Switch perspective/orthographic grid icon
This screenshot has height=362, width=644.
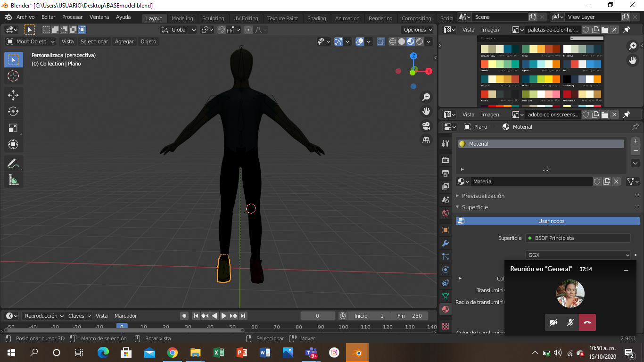tap(426, 140)
